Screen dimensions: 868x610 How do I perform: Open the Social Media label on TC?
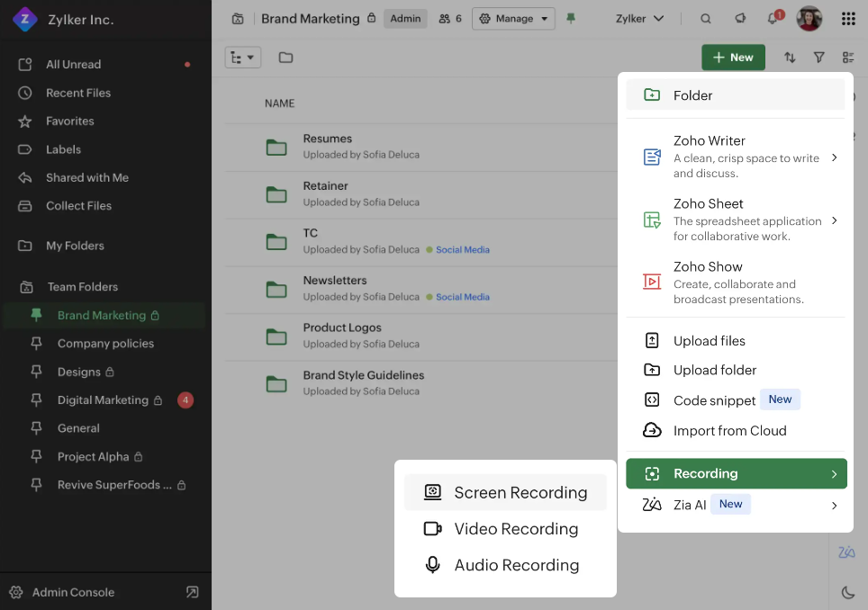[462, 250]
